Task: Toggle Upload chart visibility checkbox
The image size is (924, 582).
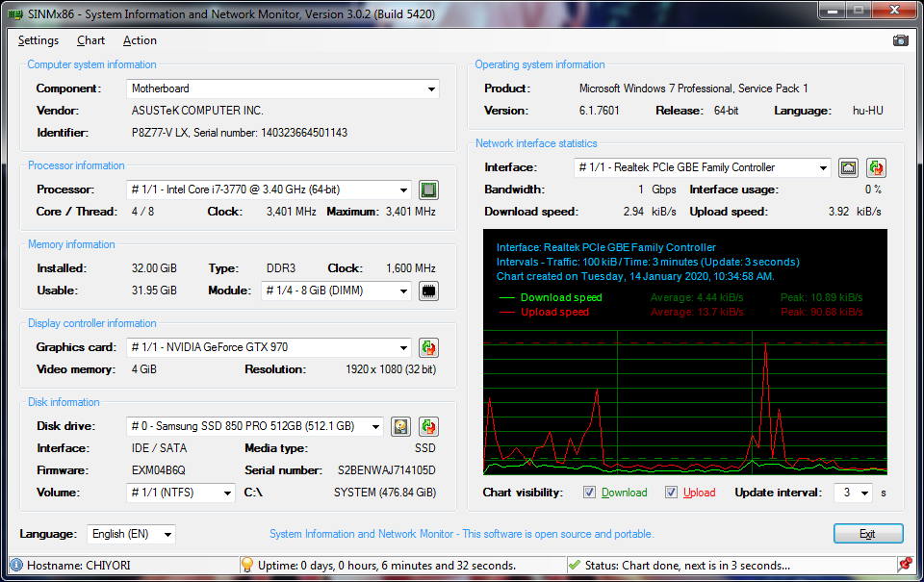Action: coord(671,493)
